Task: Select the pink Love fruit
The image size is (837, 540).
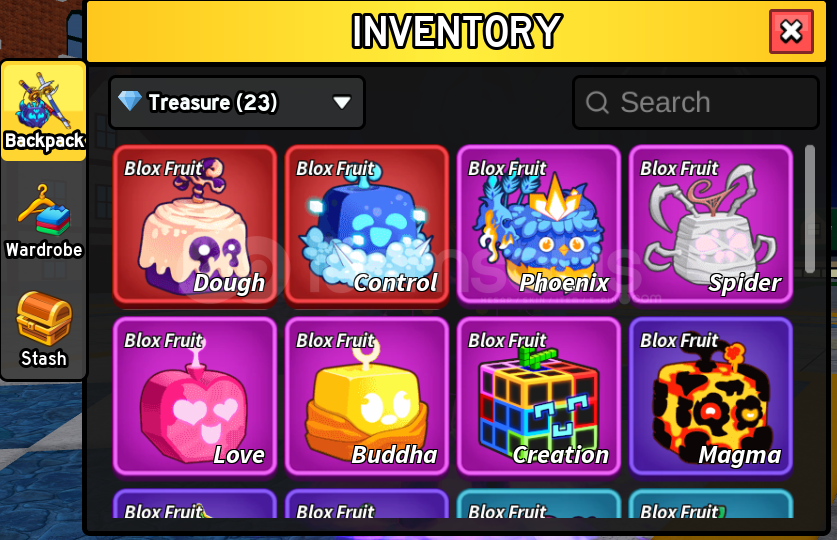Action: [x=195, y=396]
